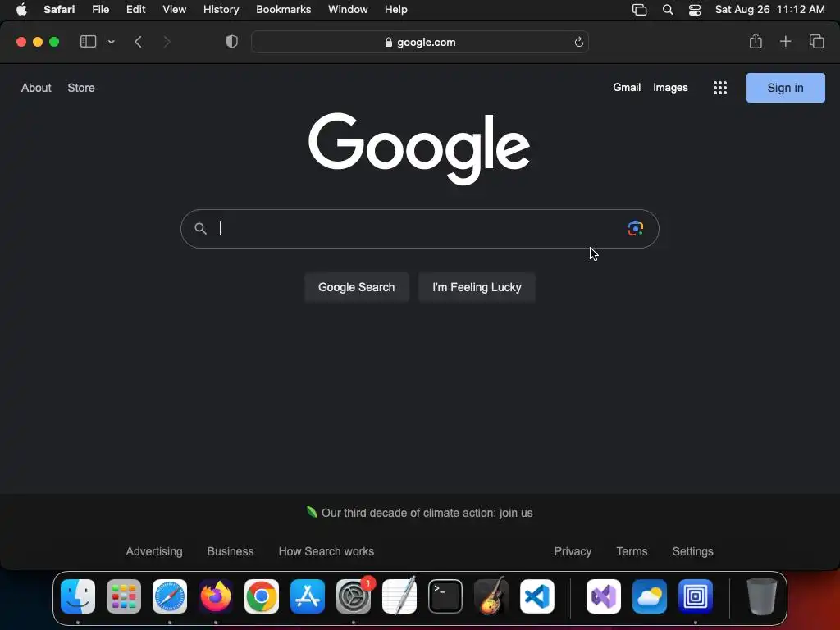This screenshot has height=630, width=840.
Task: Click the I'm Feeling Lucky button
Action: point(477,287)
